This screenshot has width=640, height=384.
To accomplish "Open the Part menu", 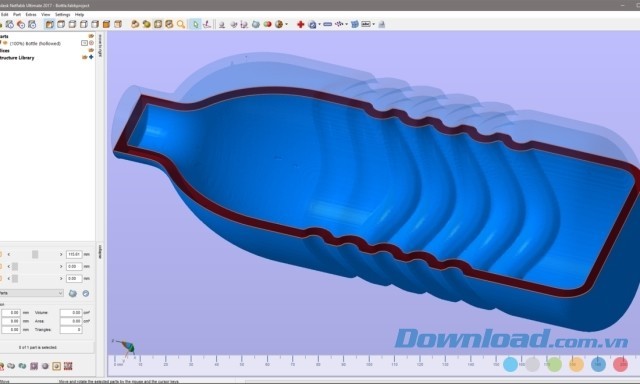I will click(17, 14).
